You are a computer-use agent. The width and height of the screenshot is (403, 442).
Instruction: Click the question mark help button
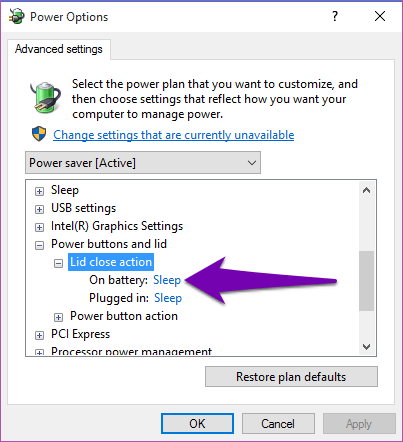click(335, 16)
